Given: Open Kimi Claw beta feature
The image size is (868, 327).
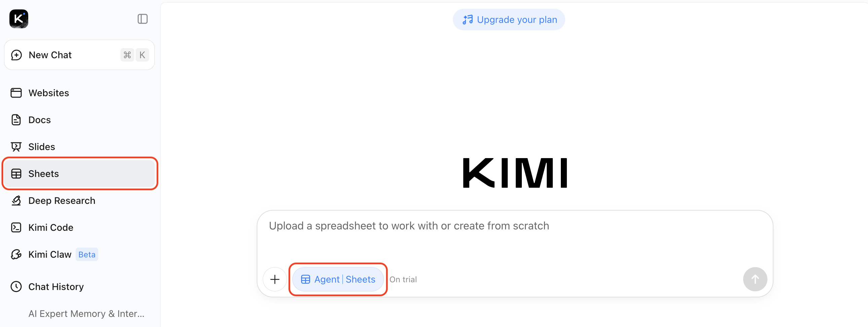Looking at the screenshot, I should (49, 254).
